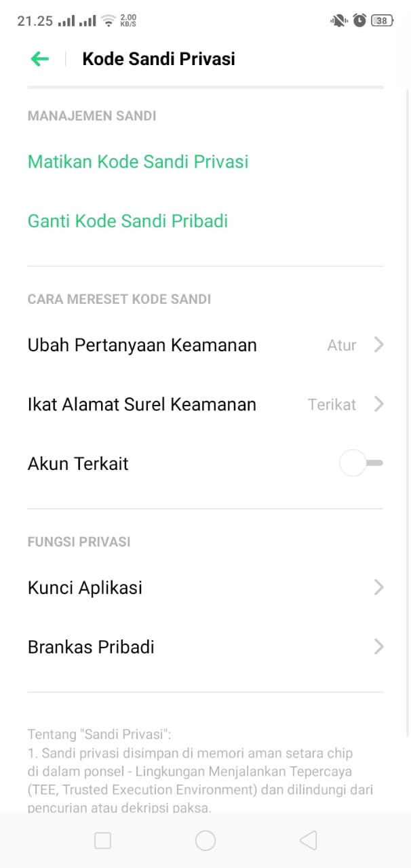Tap the do-not-disturb vibrate icon

338,20
